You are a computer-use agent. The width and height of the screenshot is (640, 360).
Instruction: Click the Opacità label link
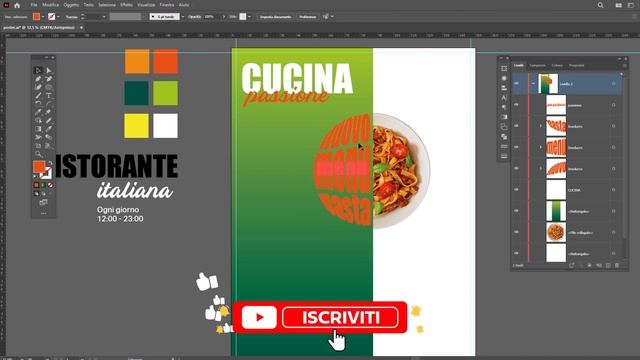pos(195,17)
